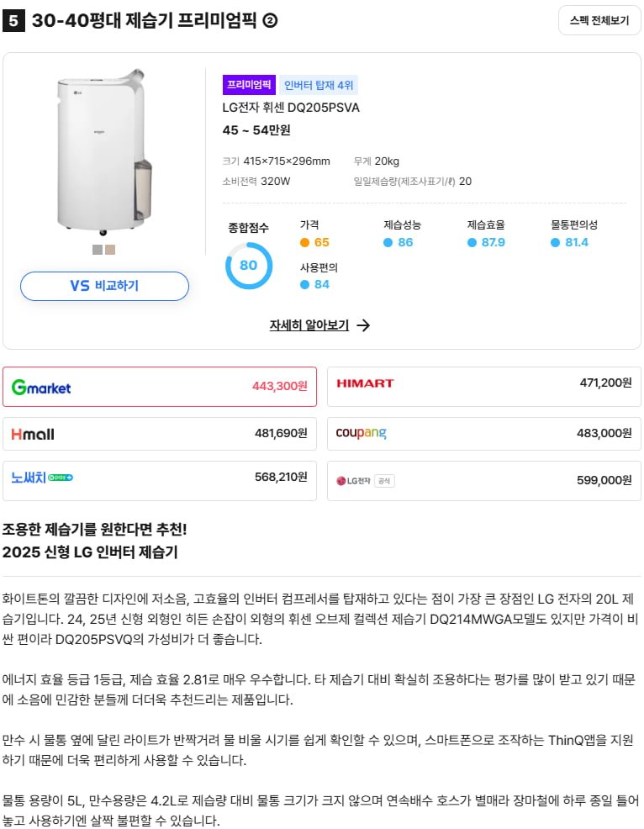Click the 종합점수 80 score circle
This screenshot has width=644, height=829.
[249, 266]
